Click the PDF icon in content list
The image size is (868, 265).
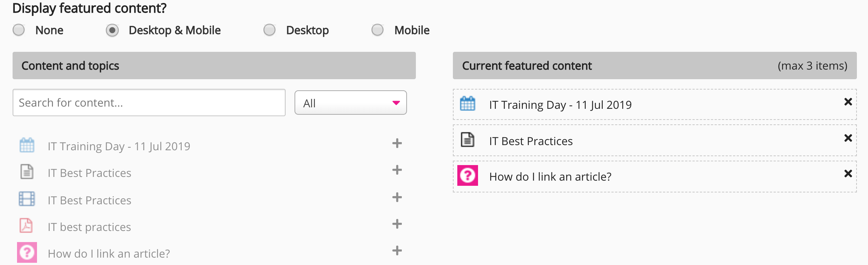point(26,225)
